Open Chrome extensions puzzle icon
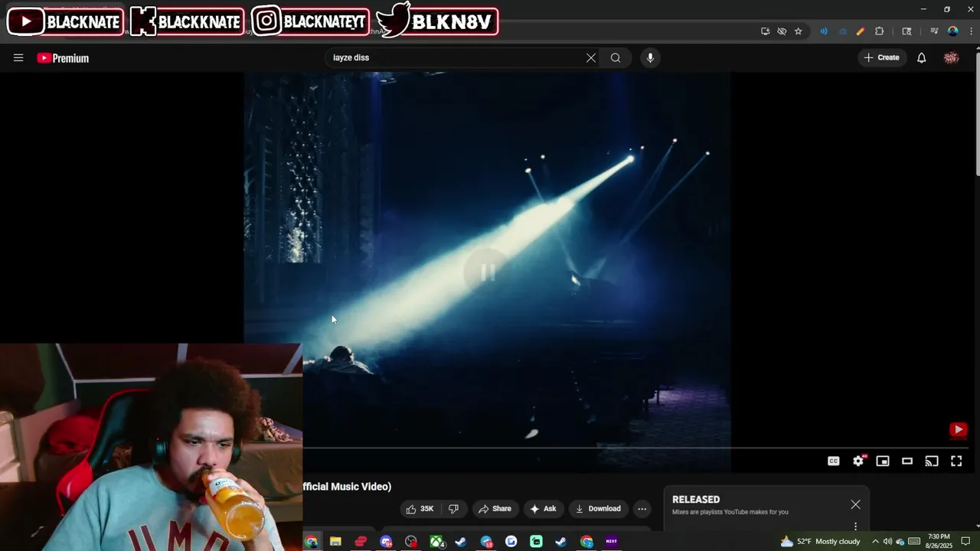Viewport: 980px width, 551px height. (x=879, y=31)
